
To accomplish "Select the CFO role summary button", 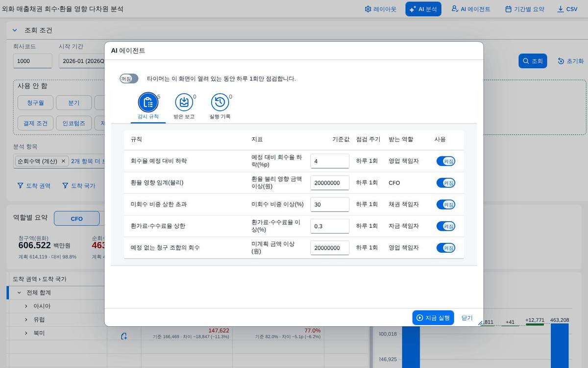I will (x=76, y=218).
